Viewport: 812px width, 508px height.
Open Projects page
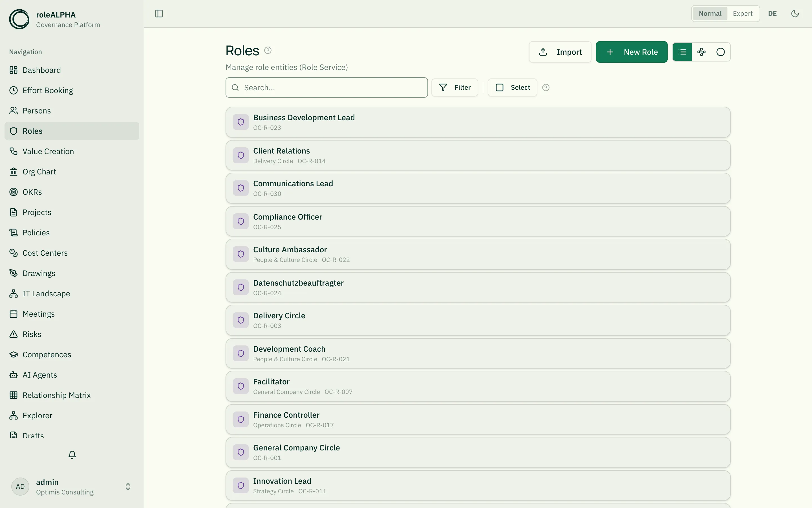(72, 212)
